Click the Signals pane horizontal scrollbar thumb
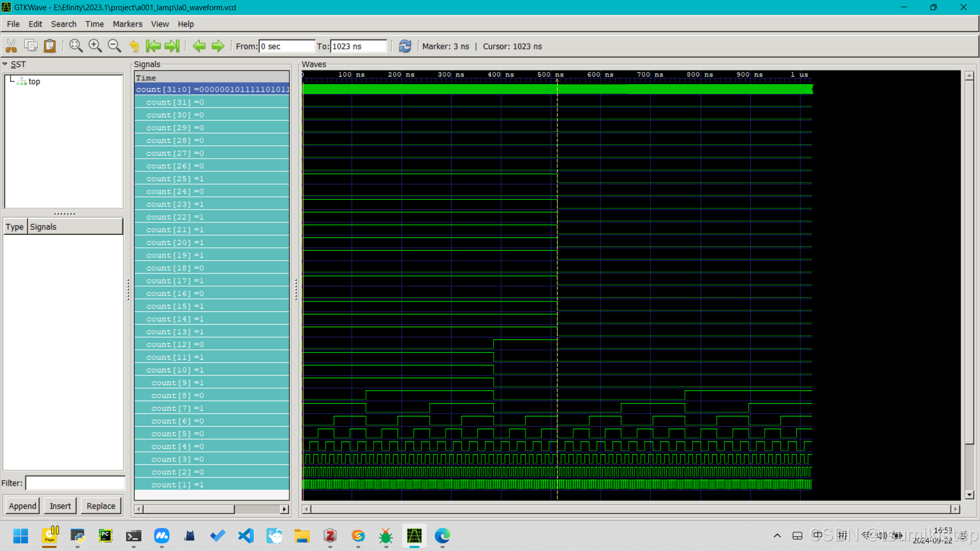The width and height of the screenshot is (980, 551). (x=189, y=509)
